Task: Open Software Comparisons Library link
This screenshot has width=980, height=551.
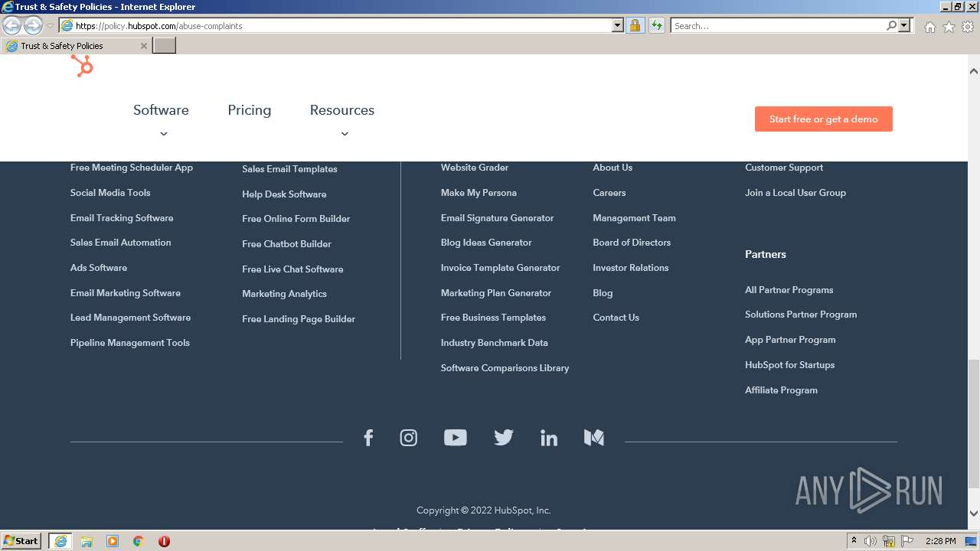Action: [505, 368]
